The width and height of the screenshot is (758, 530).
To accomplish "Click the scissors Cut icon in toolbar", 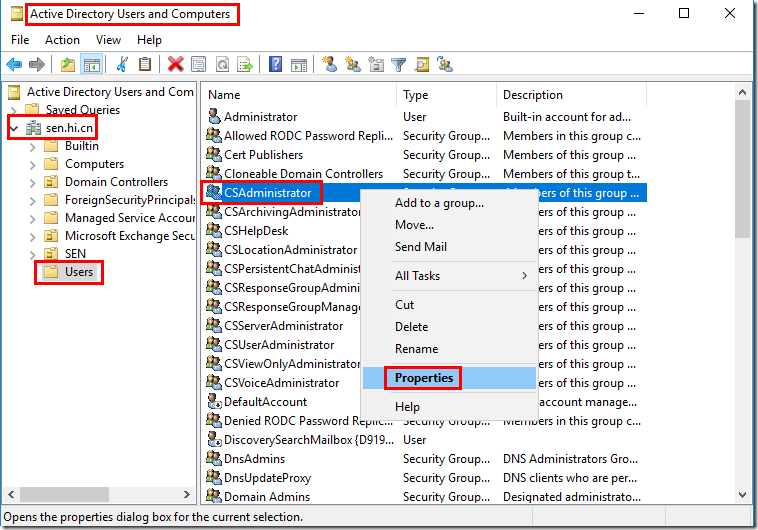I will click(122, 64).
